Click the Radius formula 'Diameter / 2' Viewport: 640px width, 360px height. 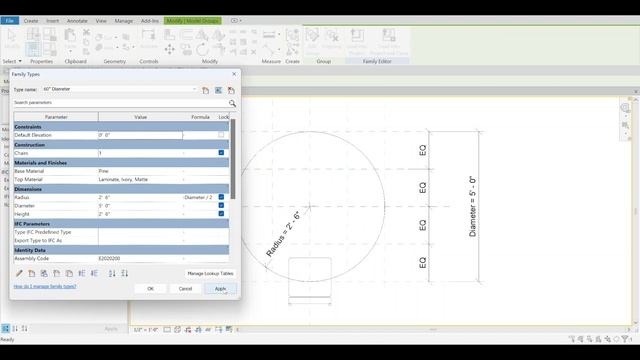(x=198, y=197)
